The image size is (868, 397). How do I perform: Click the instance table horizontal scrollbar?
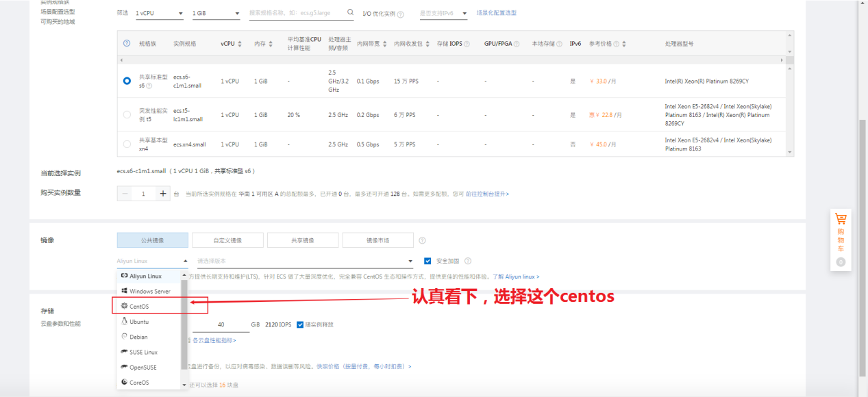click(452, 60)
